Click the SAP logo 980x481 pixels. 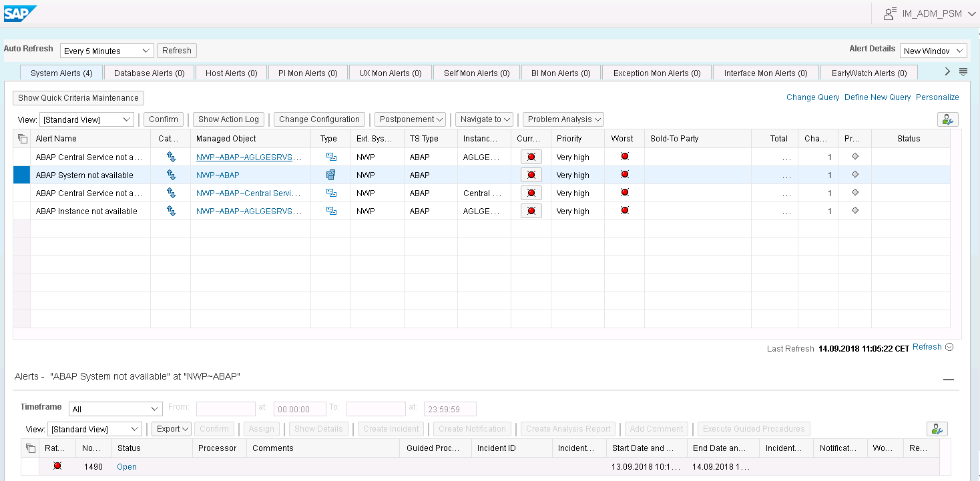coord(20,13)
